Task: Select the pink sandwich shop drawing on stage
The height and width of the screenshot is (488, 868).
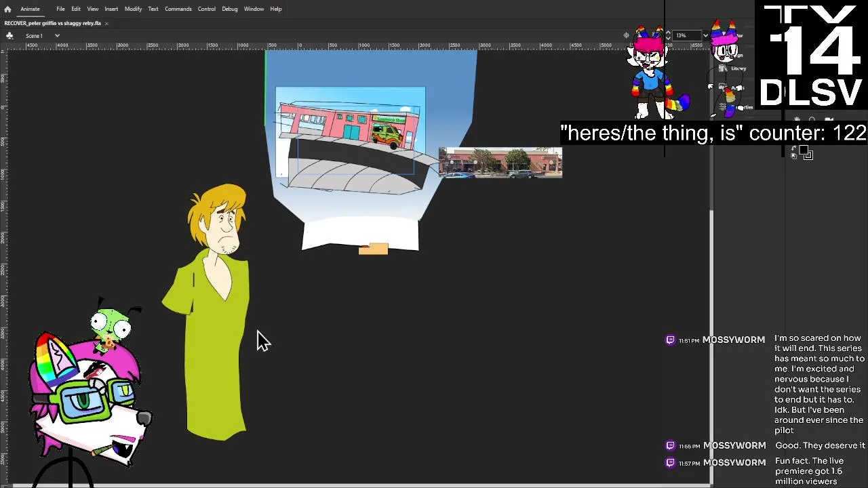Action: point(349,126)
